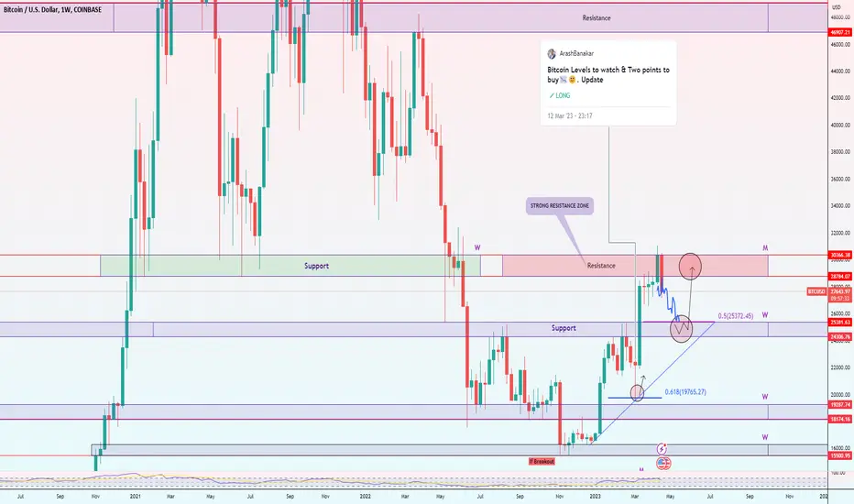Click the 2023 label on the time axis
The width and height of the screenshot is (854, 504).
596,497
